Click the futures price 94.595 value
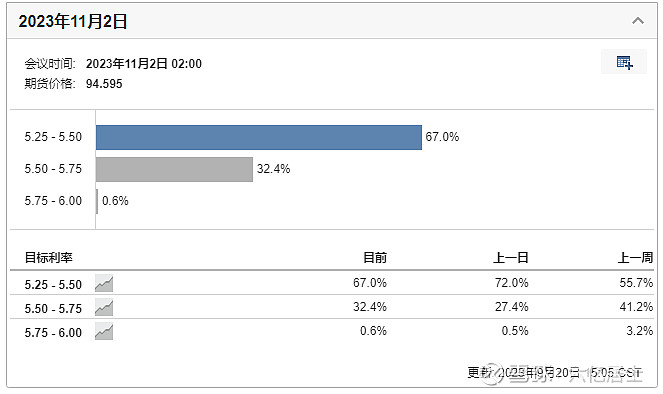This screenshot has width=663, height=394. [x=104, y=84]
